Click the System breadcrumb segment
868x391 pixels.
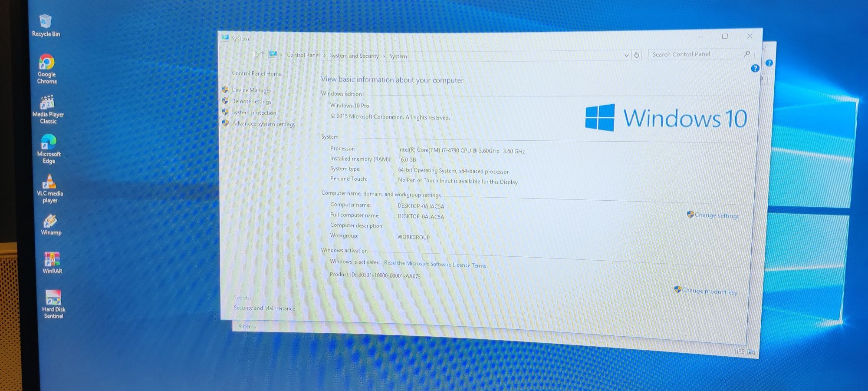tap(398, 56)
